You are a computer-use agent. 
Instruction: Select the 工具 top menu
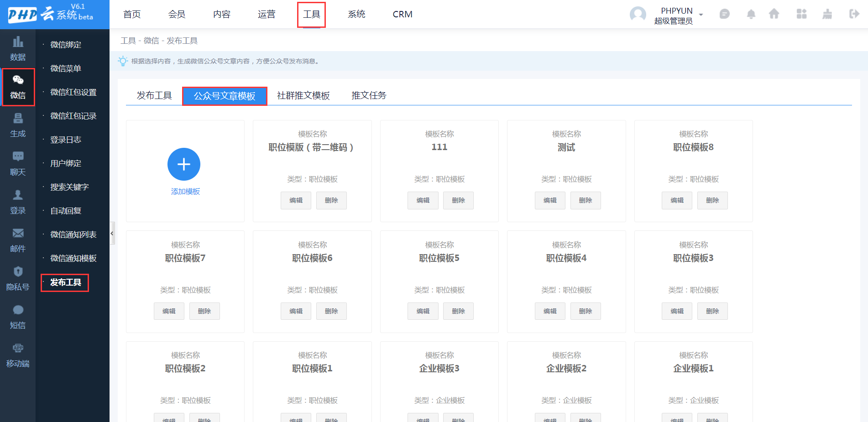[x=312, y=15]
